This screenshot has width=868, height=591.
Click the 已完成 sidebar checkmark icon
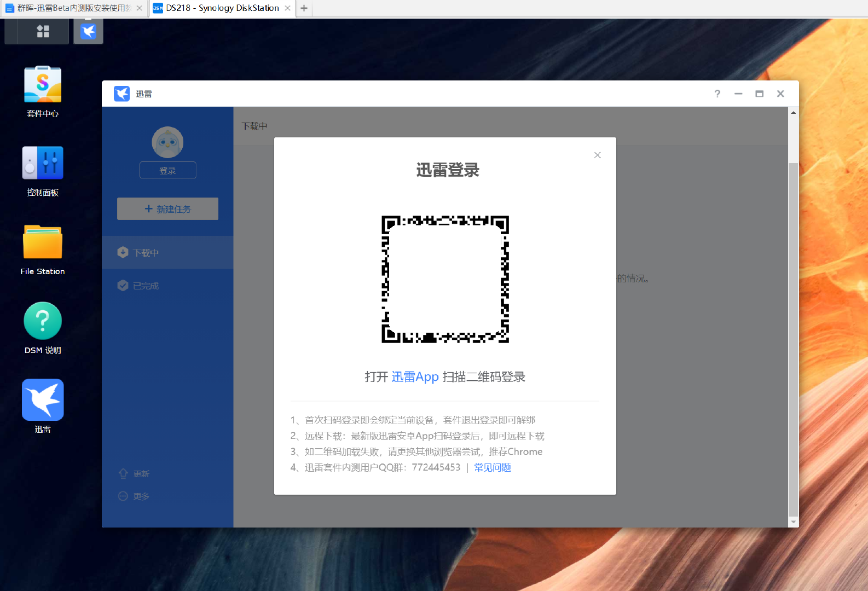pyautogui.click(x=123, y=285)
